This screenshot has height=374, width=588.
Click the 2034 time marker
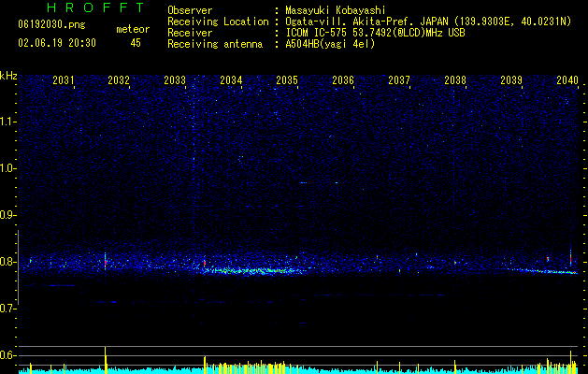(x=231, y=80)
